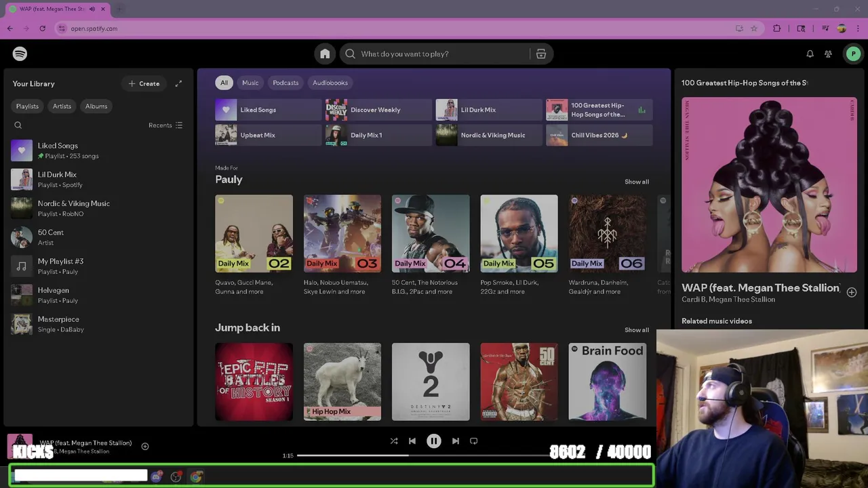
Task: Open the profile avatar menu P
Action: [853, 54]
